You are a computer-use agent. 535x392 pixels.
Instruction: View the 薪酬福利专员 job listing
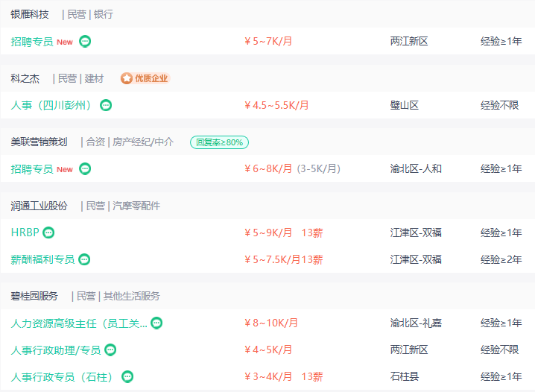(x=42, y=259)
